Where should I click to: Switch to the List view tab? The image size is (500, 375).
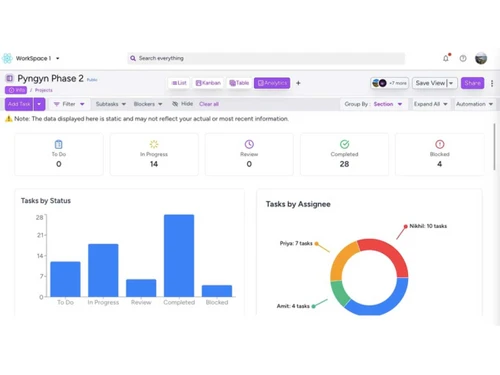click(179, 83)
